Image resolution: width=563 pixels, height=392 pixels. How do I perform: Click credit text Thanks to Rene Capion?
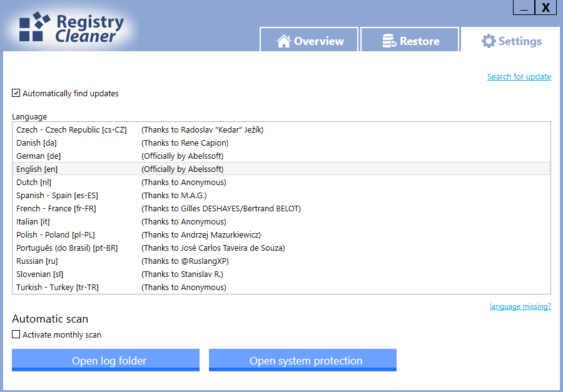pos(185,143)
